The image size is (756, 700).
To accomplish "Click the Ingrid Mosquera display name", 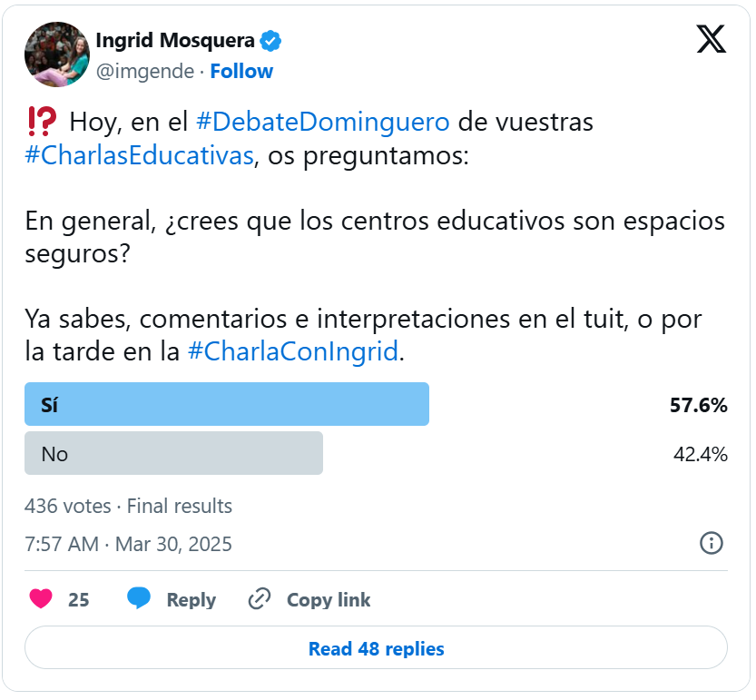I will coord(174,40).
